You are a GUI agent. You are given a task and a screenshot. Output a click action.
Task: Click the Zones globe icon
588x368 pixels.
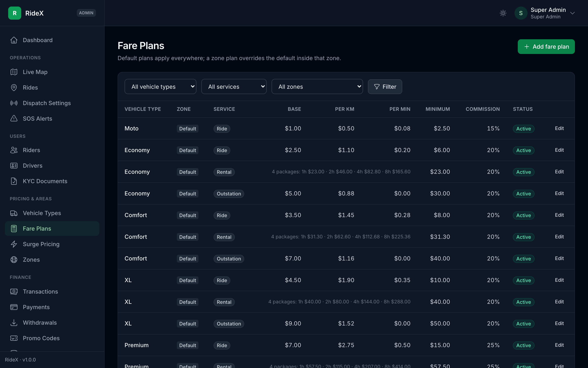[x=14, y=260]
